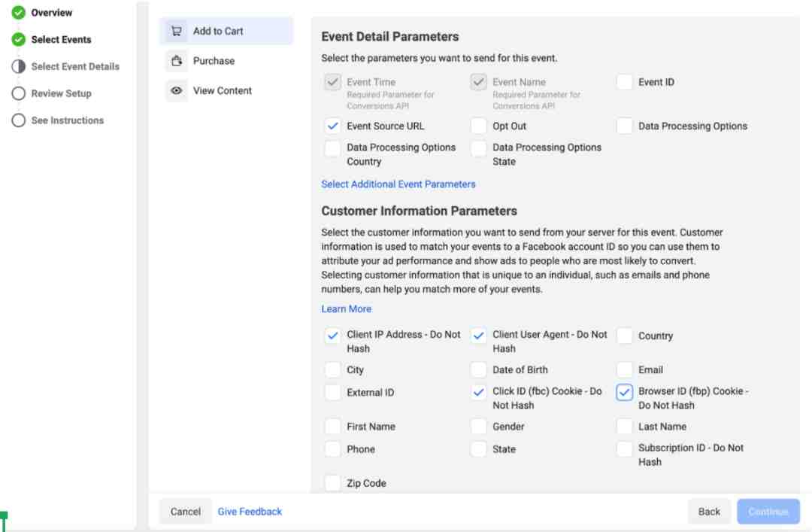Open the See Instructions step
The height and width of the screenshot is (532, 812).
click(x=68, y=120)
